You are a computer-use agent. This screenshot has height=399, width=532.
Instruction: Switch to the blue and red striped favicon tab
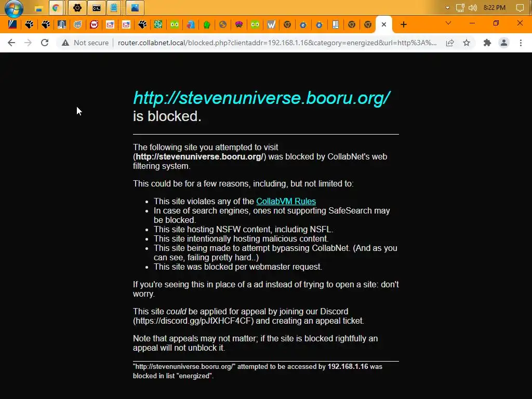pos(12,24)
